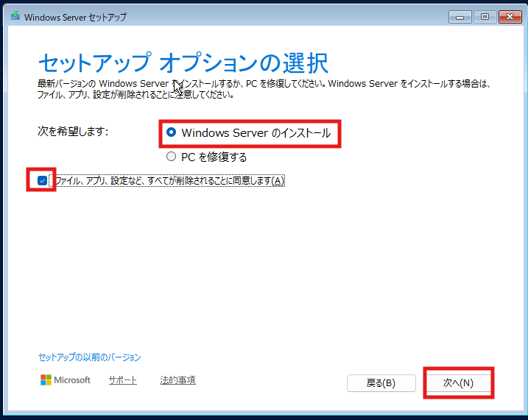Minimize the setup window
Screen dimensions: 528x420
pos(460,17)
